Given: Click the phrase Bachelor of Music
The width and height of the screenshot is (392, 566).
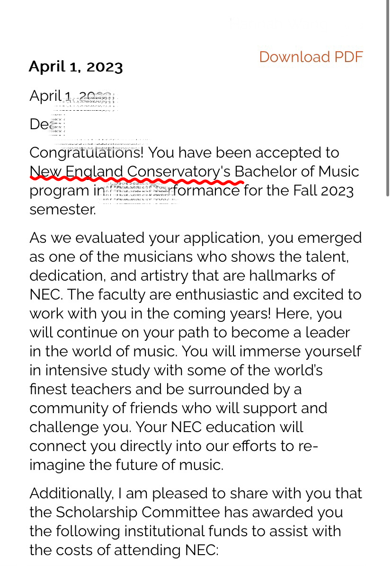Looking at the screenshot, I should 297,172.
